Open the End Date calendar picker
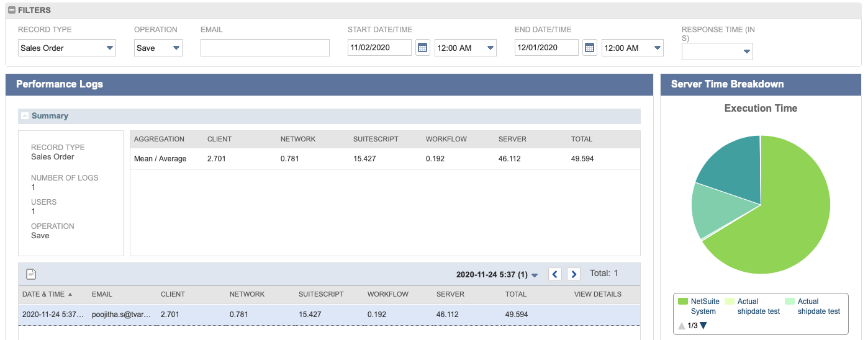868x340 pixels. click(x=590, y=48)
